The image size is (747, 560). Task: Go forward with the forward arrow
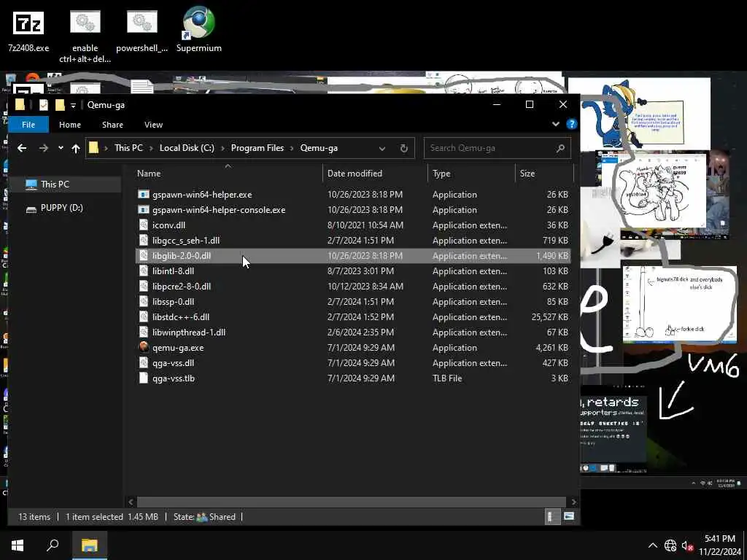(43, 148)
